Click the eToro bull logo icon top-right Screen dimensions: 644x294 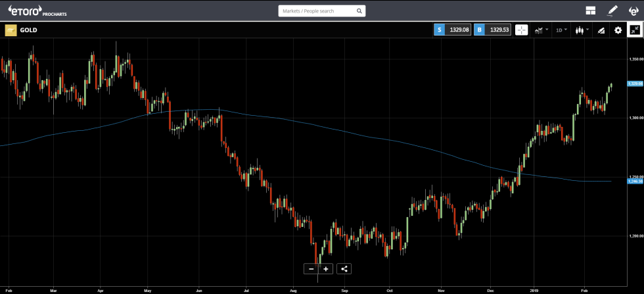tap(633, 11)
